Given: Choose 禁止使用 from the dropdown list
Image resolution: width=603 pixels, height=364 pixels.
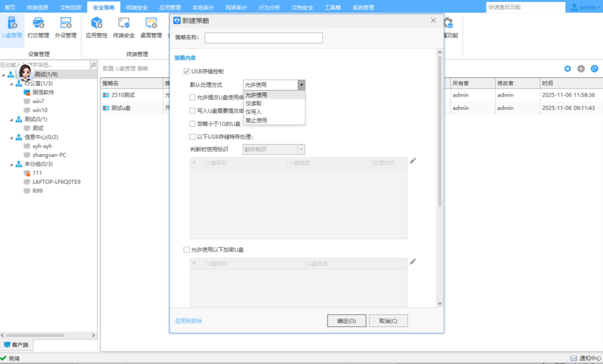Looking at the screenshot, I should tap(256, 120).
